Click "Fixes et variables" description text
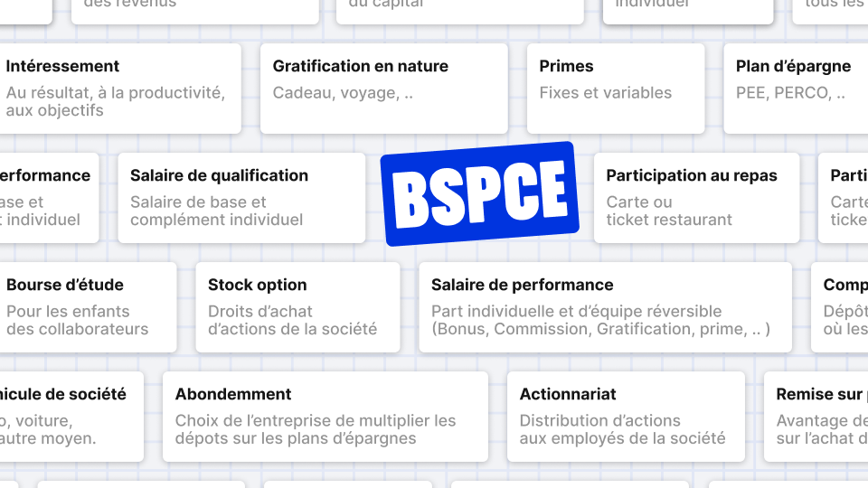This screenshot has height=488, width=868. (606, 92)
